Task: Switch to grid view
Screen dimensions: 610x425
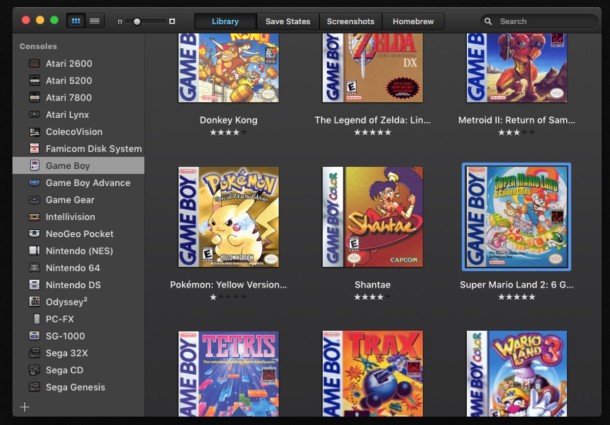Action: pos(76,21)
